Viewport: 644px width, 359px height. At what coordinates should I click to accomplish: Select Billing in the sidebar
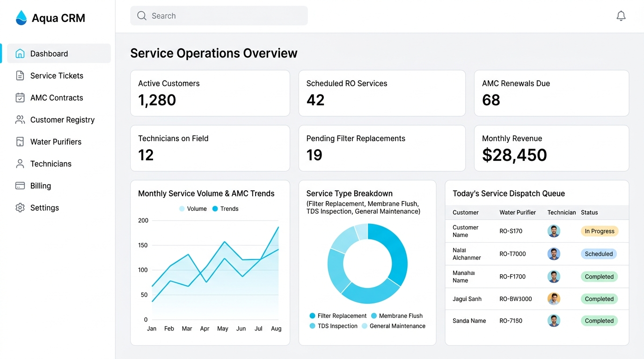[59, 186]
